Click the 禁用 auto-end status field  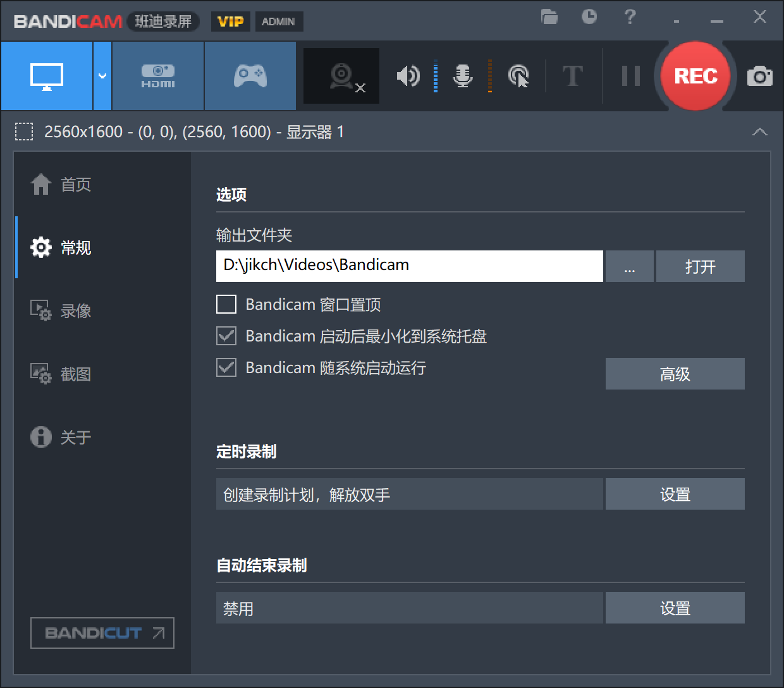pyautogui.click(x=409, y=608)
